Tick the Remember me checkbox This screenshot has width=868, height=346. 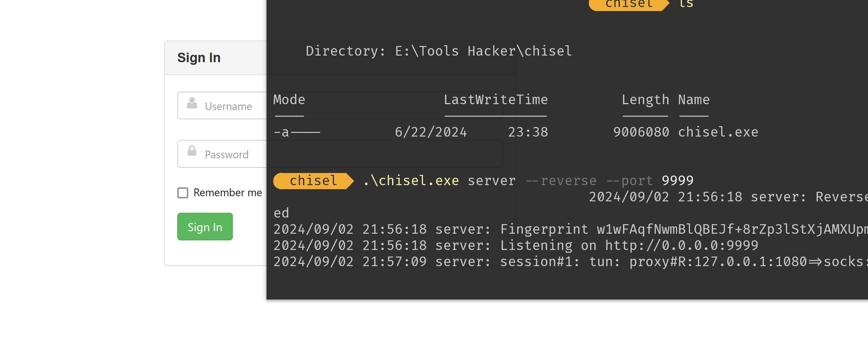183,193
